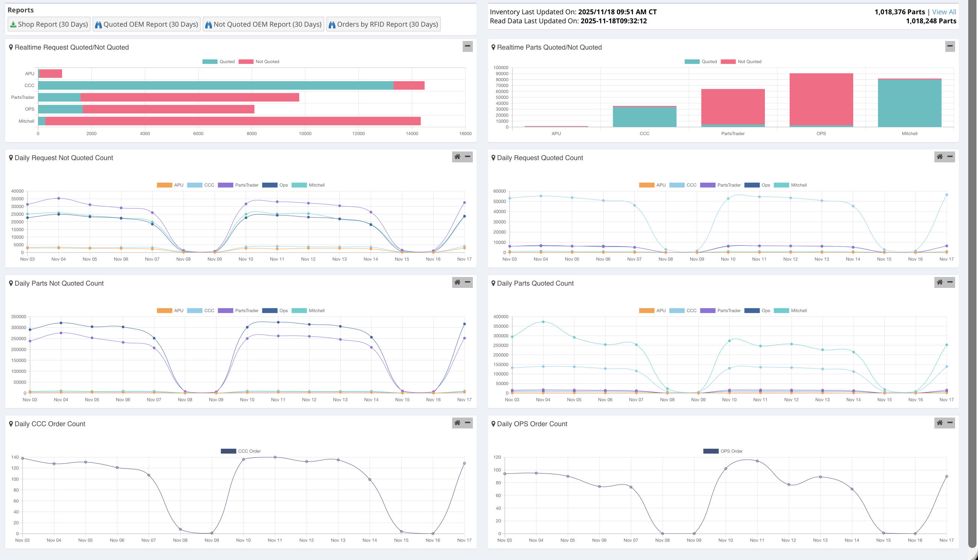Click home icon on Daily Parts Quoted Count
Viewport: 978px width, 560px height.
[940, 282]
